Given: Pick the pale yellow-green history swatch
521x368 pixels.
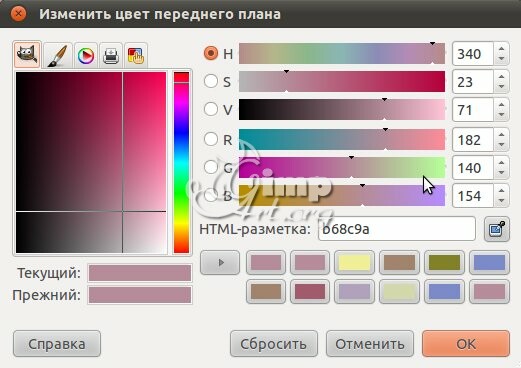Looking at the screenshot, I should [x=399, y=292].
